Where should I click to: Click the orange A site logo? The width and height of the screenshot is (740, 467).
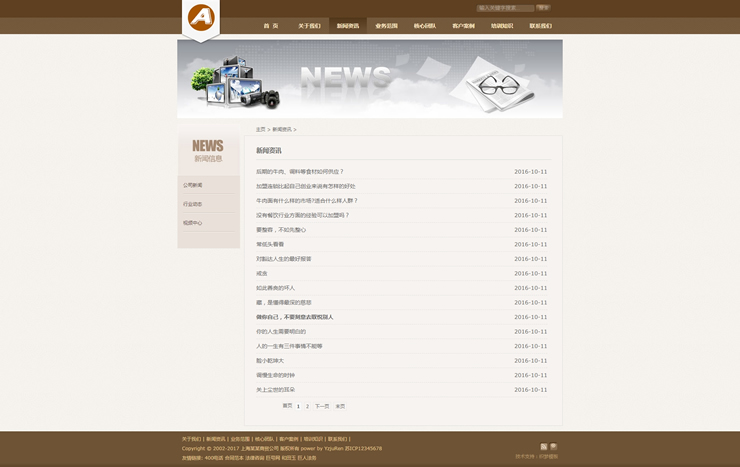201,18
